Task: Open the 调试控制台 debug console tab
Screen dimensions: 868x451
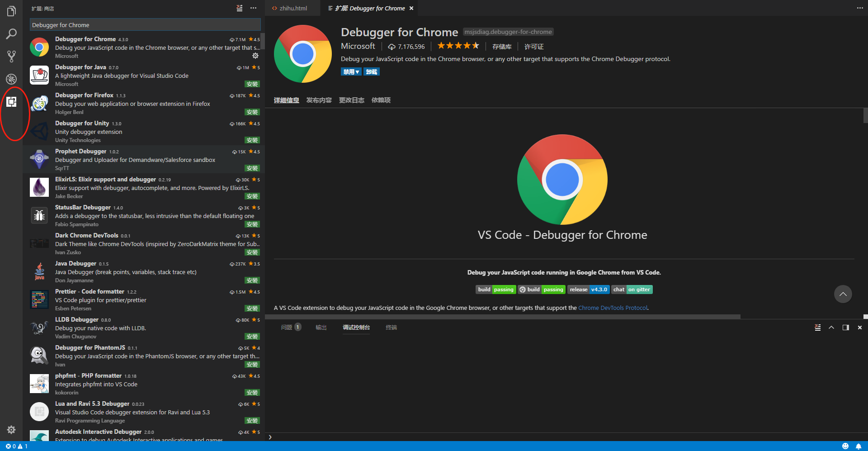Action: pyautogui.click(x=356, y=327)
